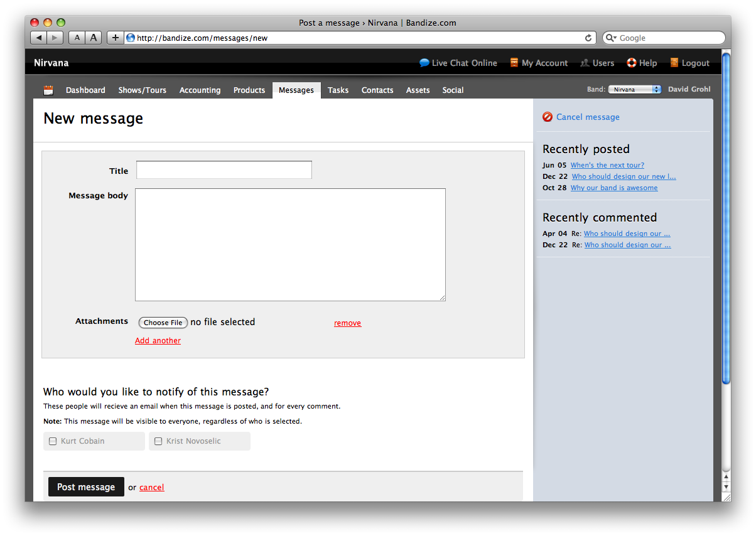Screen dimensions: 756x536
Task: Open the Tasks tab
Action: [338, 90]
